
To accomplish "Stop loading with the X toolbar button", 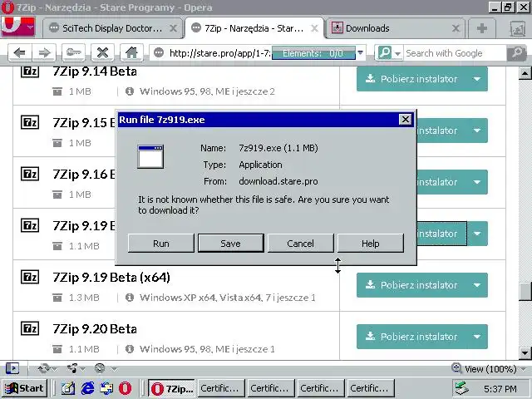I will point(102,53).
